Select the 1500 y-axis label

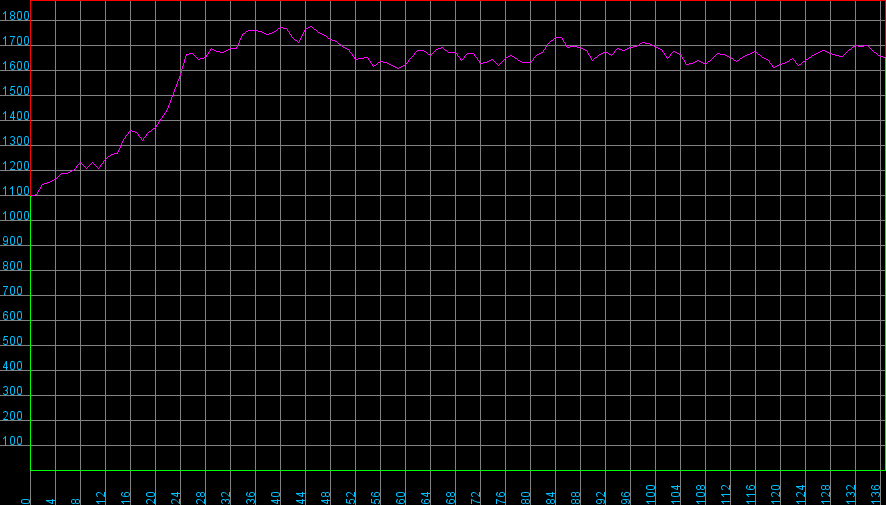(x=15, y=92)
